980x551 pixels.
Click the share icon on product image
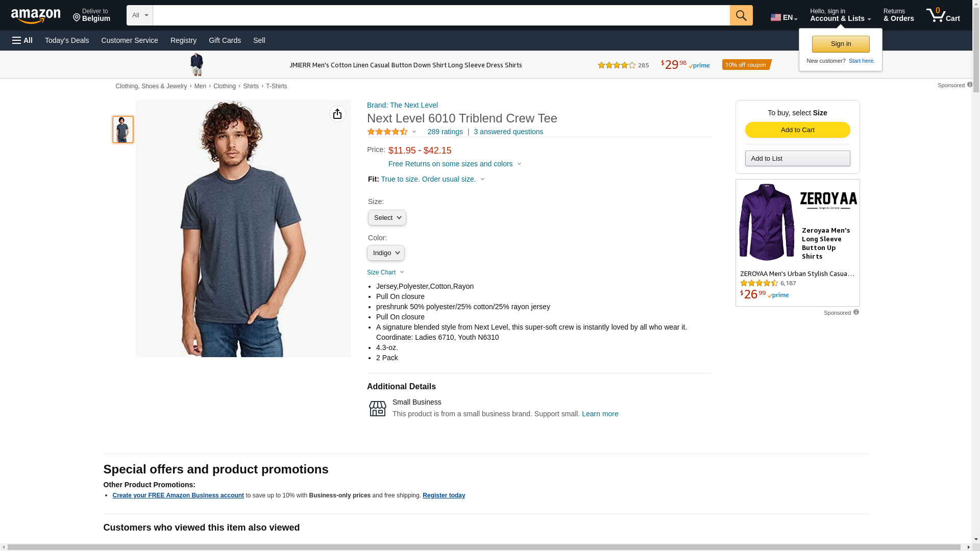tap(337, 114)
